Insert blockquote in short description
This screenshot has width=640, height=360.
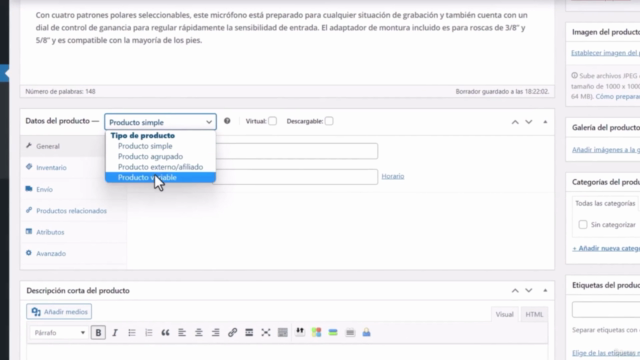click(x=165, y=333)
